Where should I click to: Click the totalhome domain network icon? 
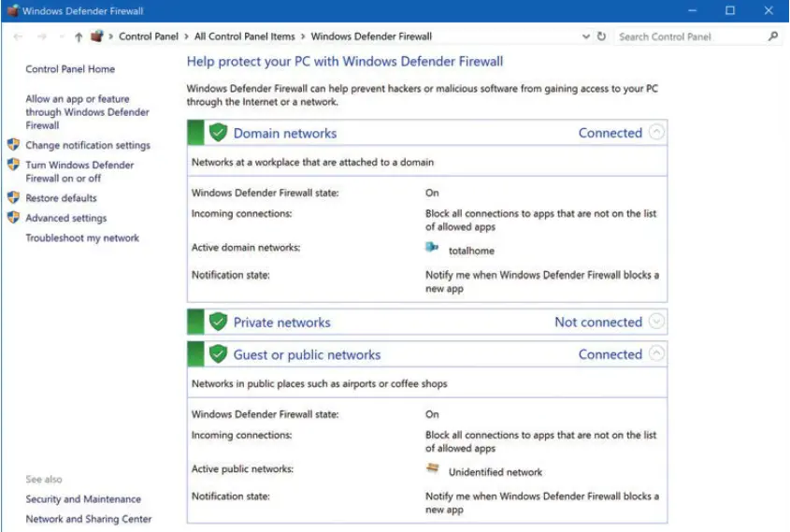click(x=431, y=248)
